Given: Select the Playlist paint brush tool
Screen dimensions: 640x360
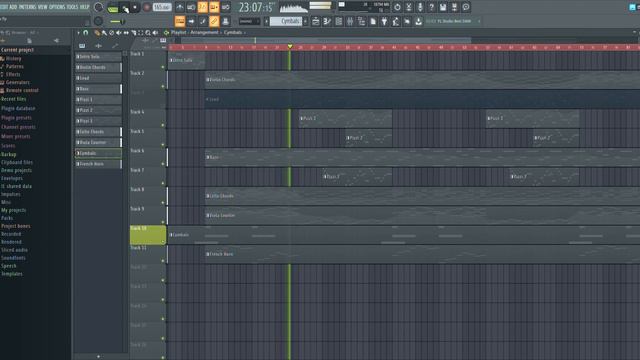Looking at the screenshot, I should (104, 33).
